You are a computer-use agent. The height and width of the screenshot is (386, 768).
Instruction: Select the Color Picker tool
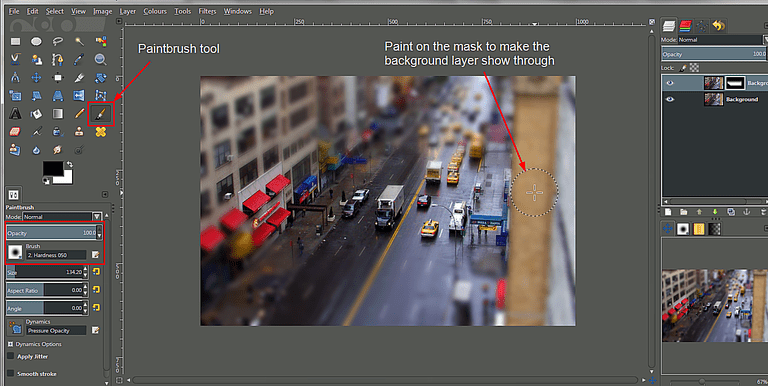click(79, 59)
